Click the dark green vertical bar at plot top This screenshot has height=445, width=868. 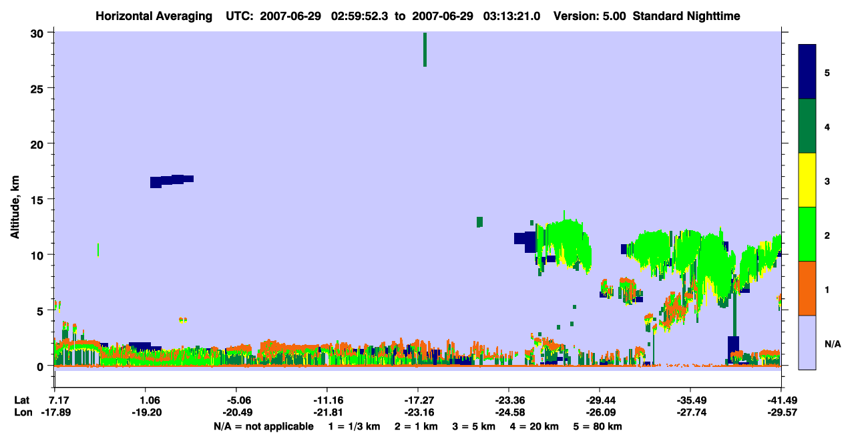[x=425, y=49]
